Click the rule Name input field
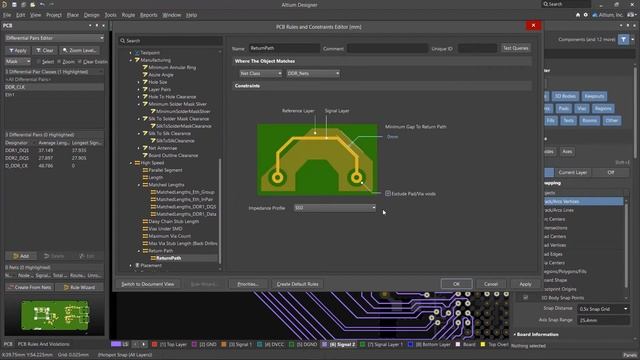640x360 pixels. coord(284,48)
